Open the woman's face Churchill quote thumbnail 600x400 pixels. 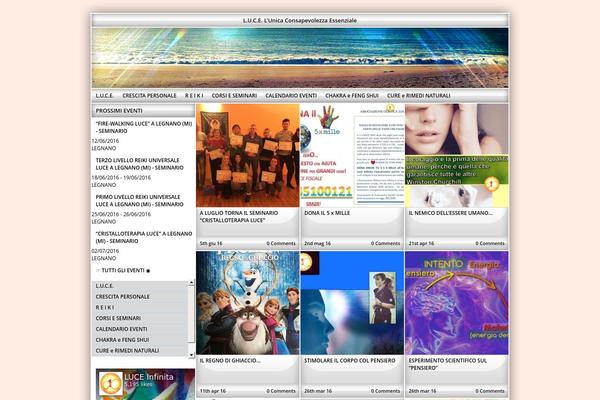(x=457, y=155)
